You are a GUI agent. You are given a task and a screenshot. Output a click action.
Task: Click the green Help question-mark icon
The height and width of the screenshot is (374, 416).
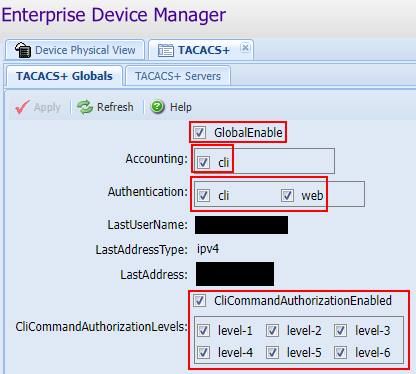(x=157, y=107)
